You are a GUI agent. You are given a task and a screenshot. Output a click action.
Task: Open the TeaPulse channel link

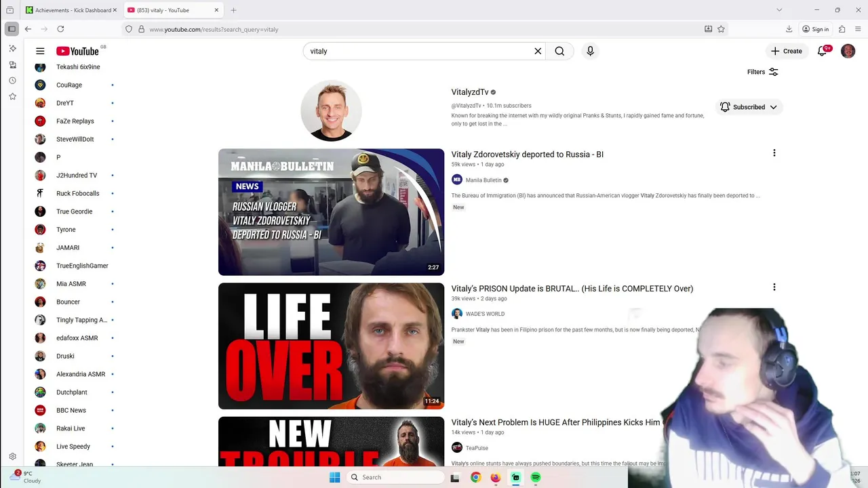tap(477, 448)
